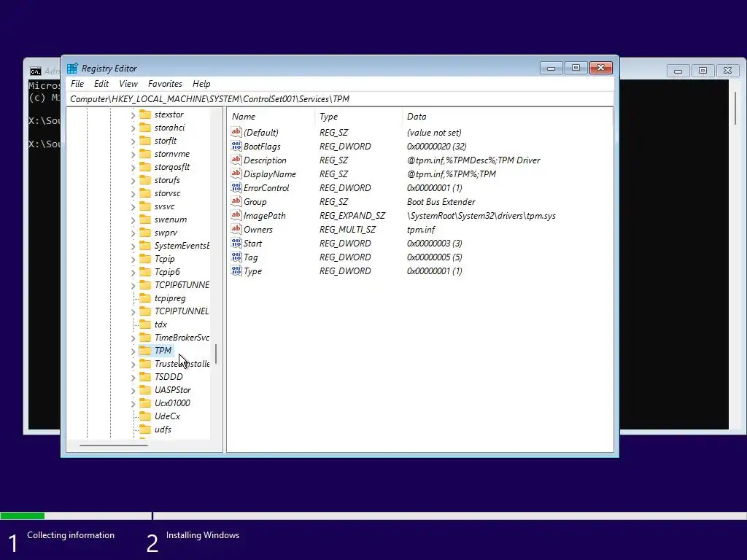Click the storflt folder icon

(145, 141)
